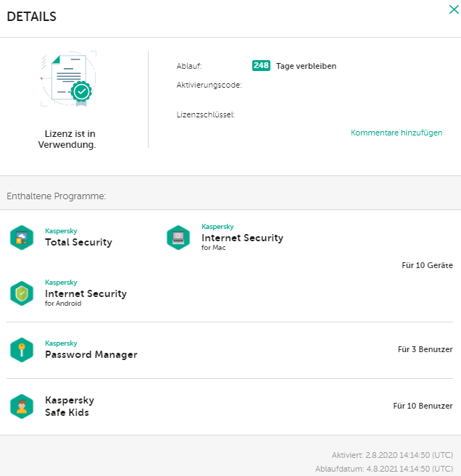461x476 pixels.
Task: Click the Lizenz ist in Verwendung status
Action: pos(67,139)
